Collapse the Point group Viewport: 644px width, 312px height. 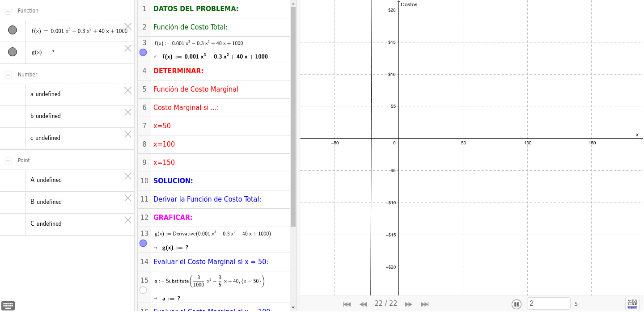click(x=8, y=160)
